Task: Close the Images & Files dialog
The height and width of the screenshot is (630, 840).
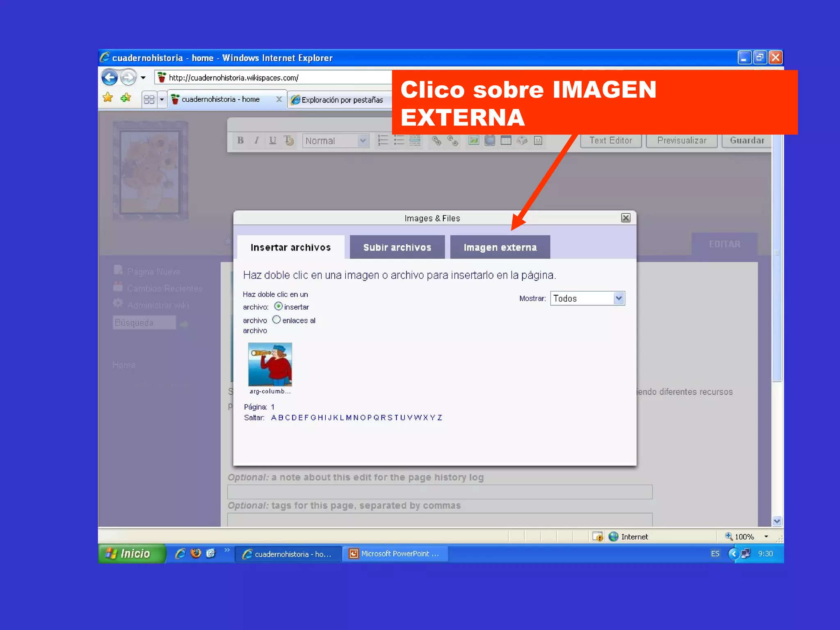Action: click(625, 218)
